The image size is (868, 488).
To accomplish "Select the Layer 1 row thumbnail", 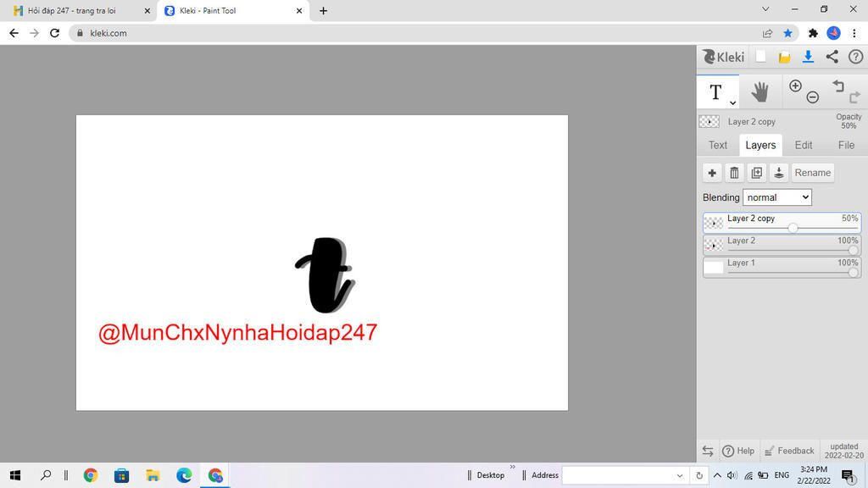I will click(714, 267).
